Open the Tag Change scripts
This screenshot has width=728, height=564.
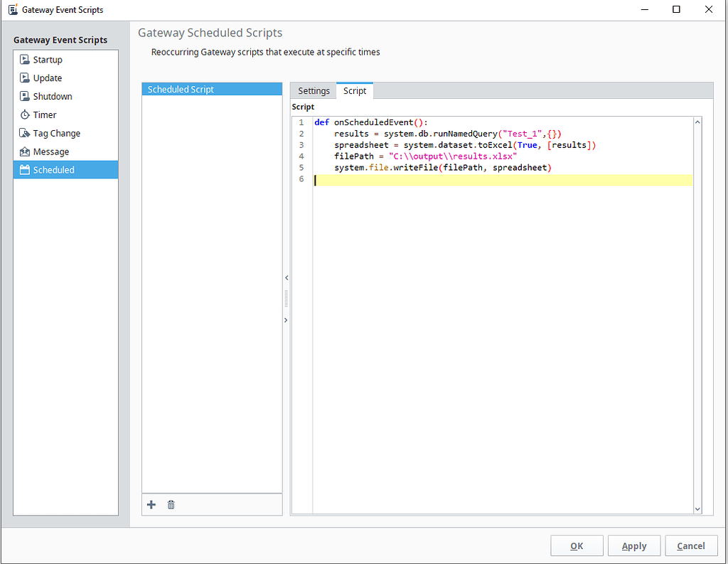pos(66,133)
